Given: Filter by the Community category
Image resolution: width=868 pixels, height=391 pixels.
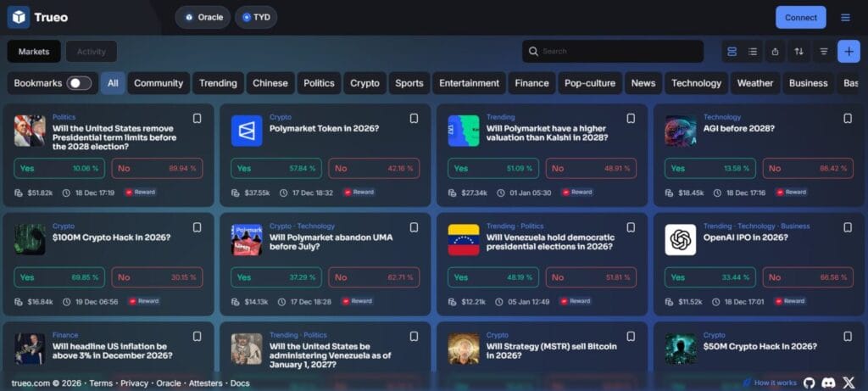Looking at the screenshot, I should coord(159,83).
